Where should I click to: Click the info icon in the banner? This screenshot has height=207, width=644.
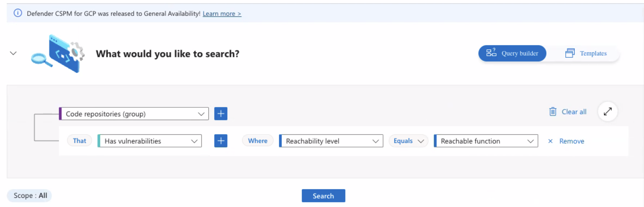18,13
